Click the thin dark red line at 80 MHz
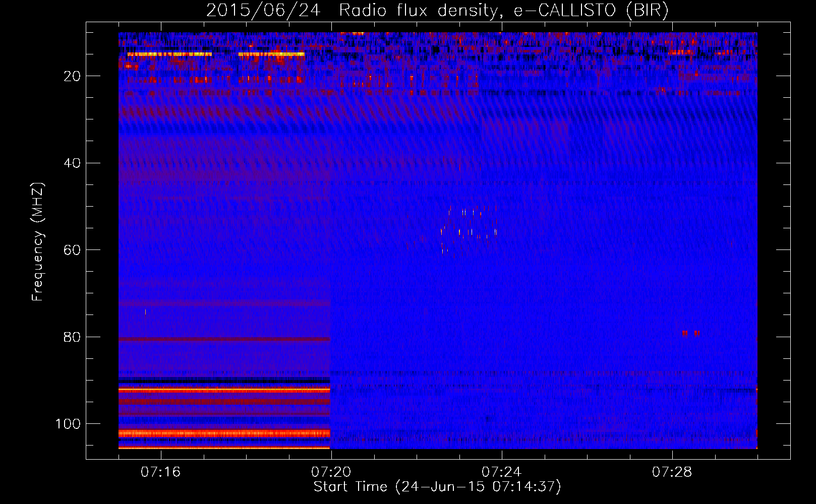Image resolution: width=816 pixels, height=504 pixels. 224,339
